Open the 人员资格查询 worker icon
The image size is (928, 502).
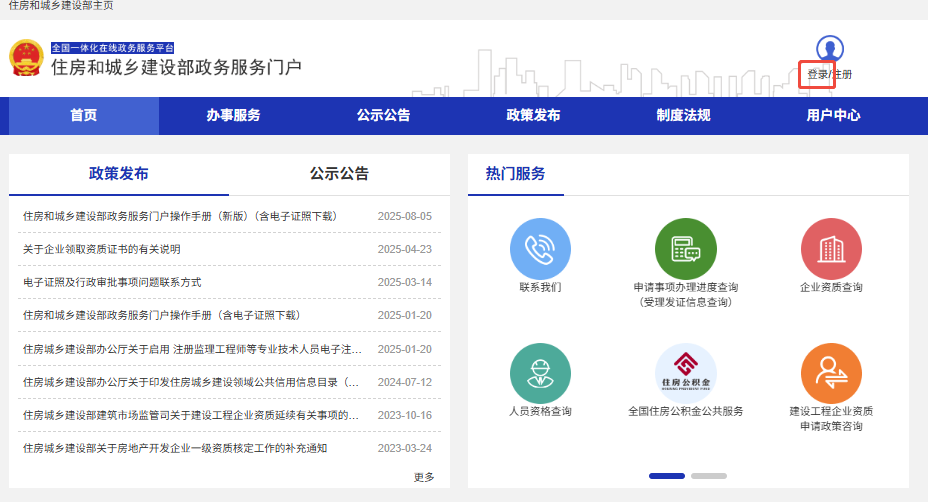tap(540, 374)
